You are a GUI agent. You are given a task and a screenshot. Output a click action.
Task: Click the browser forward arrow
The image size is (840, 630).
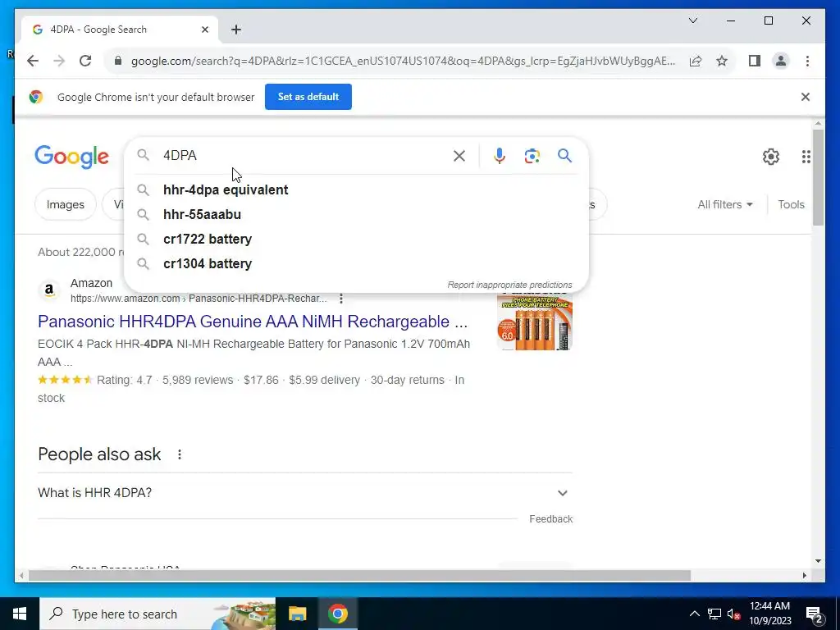pyautogui.click(x=59, y=61)
